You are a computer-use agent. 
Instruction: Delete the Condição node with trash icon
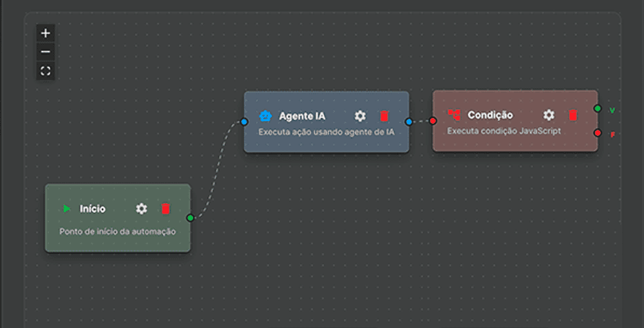573,115
